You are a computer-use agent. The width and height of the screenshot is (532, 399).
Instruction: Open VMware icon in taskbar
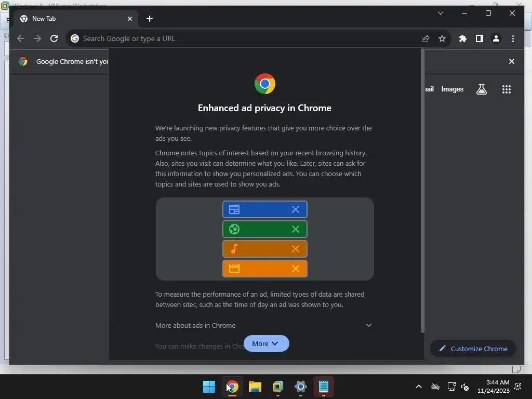[277, 387]
